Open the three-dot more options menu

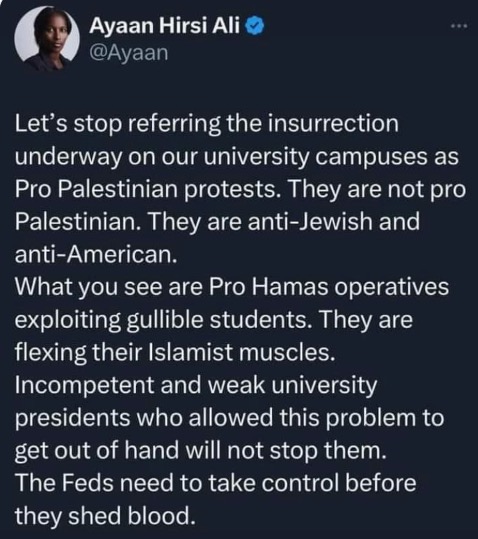[x=459, y=26]
